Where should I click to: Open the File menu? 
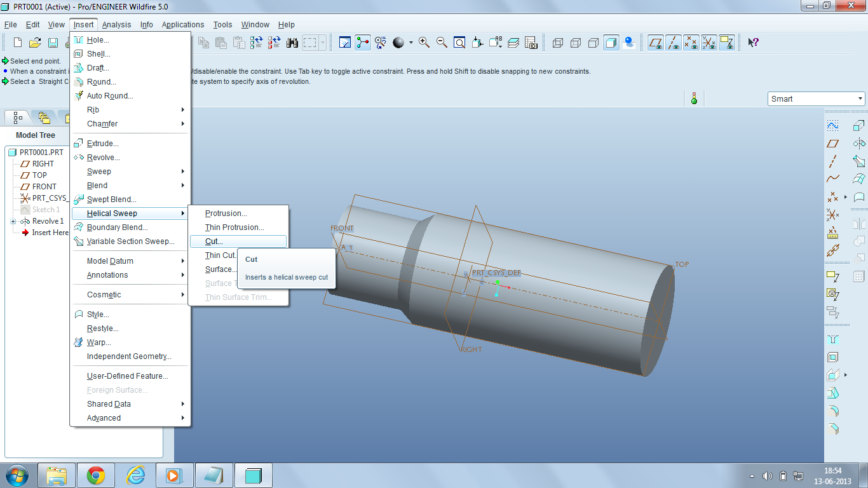(10, 25)
